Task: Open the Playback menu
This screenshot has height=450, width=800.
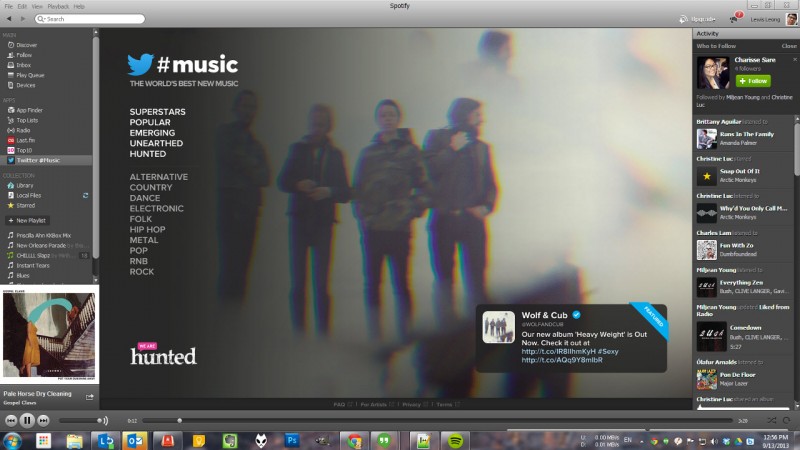Action: pyautogui.click(x=58, y=6)
